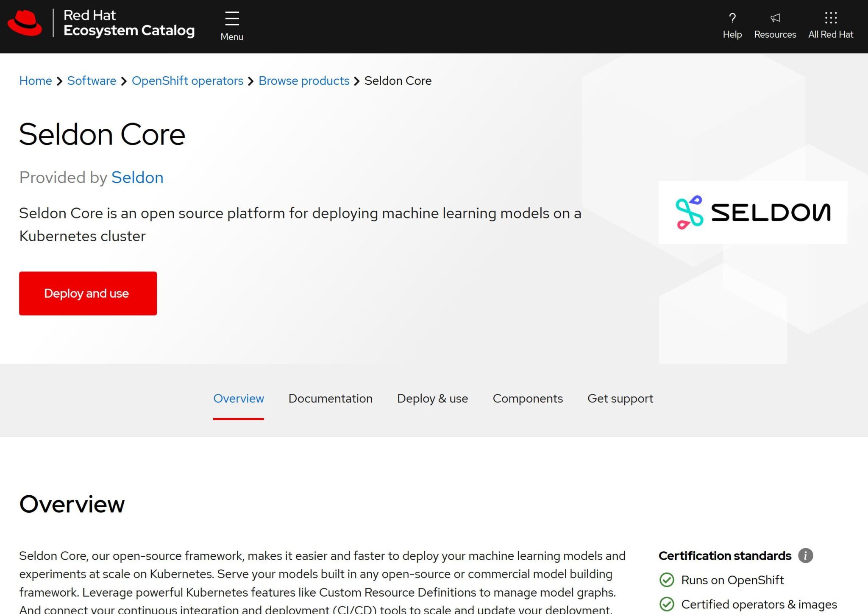Go to Home breadcrumb

pyautogui.click(x=36, y=81)
